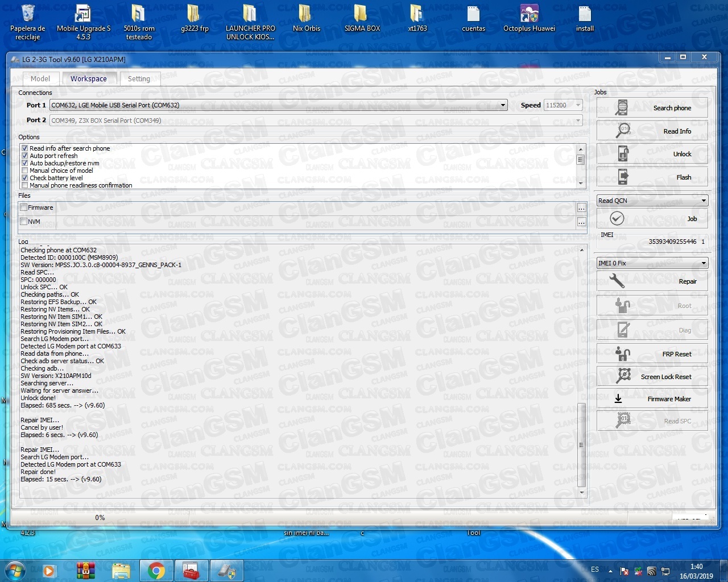Click the Unlock phone icon
The height and width of the screenshot is (582, 728).
[x=623, y=153]
